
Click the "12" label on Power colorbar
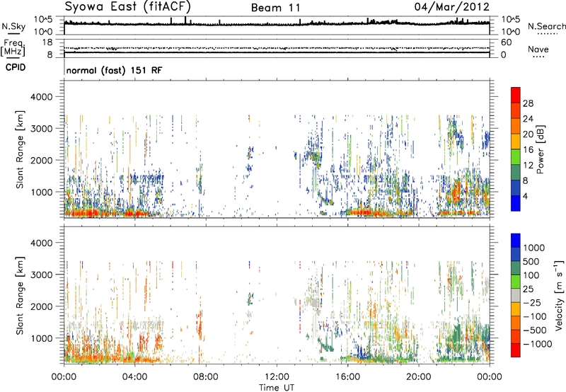[x=528, y=166]
